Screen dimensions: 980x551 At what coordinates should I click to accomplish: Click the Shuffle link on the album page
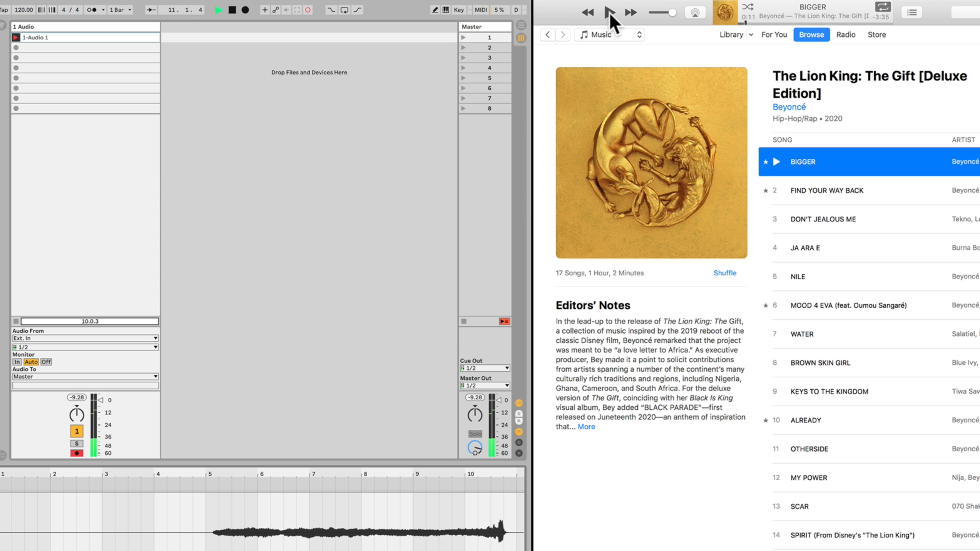coord(725,273)
